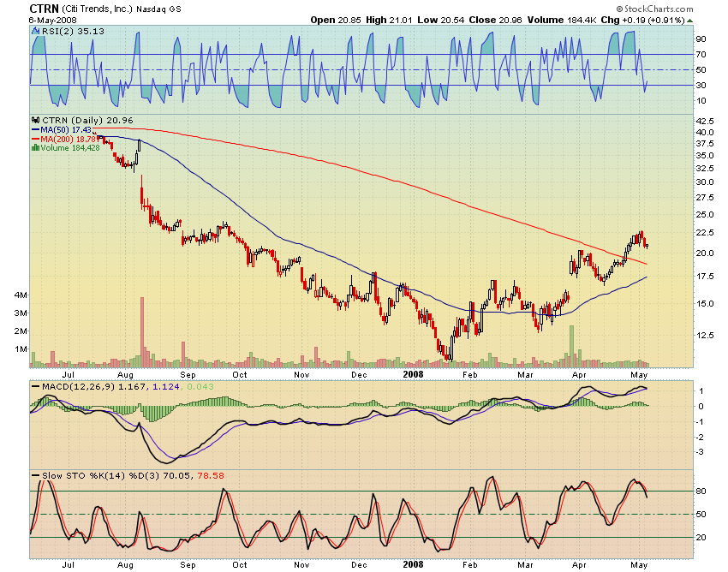Click the Low 20.54 value
This screenshot has width=728, height=572.
pyautogui.click(x=440, y=20)
